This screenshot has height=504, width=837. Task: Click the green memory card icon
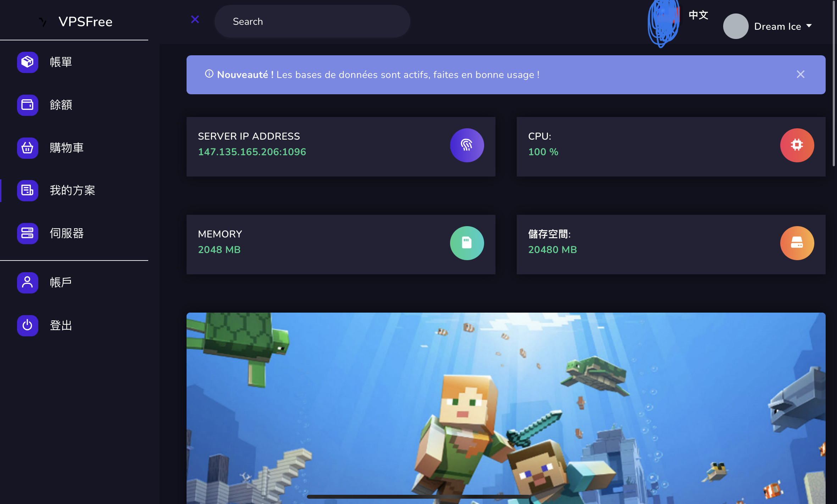(467, 243)
